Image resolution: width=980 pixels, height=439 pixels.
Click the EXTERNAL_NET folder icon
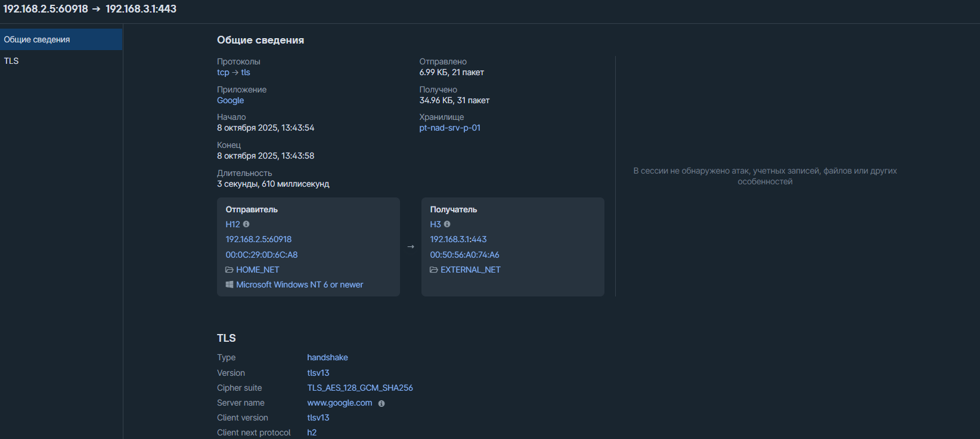(434, 270)
